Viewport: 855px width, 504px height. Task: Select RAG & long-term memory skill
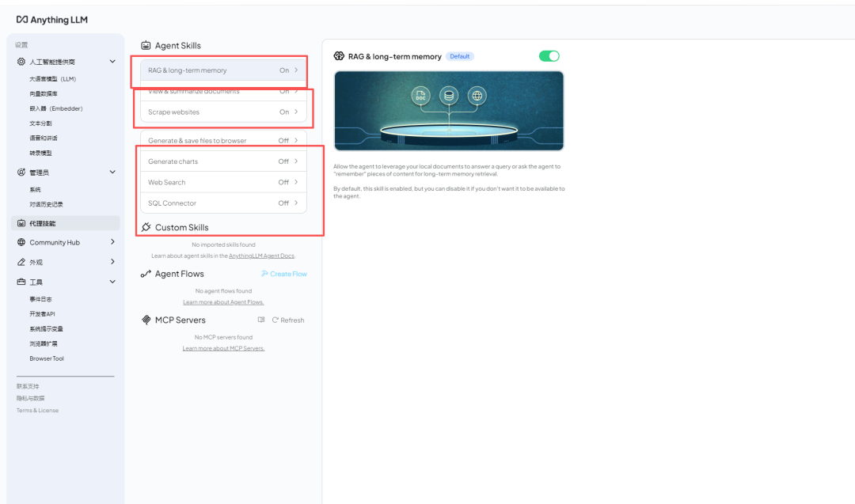[223, 70]
